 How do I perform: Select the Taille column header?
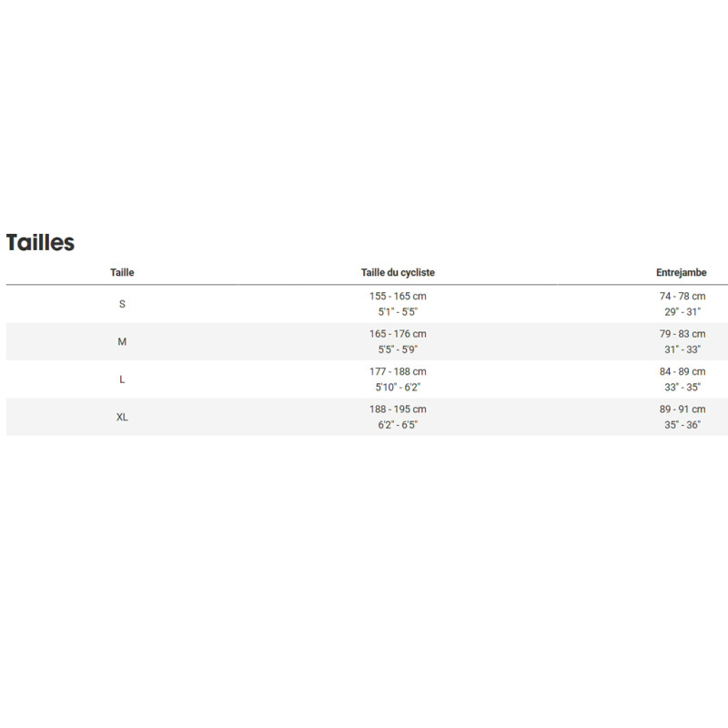pyautogui.click(x=122, y=272)
